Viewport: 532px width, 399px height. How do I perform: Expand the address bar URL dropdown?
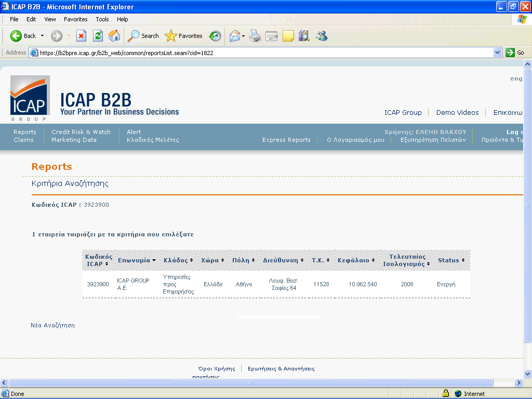(x=497, y=52)
